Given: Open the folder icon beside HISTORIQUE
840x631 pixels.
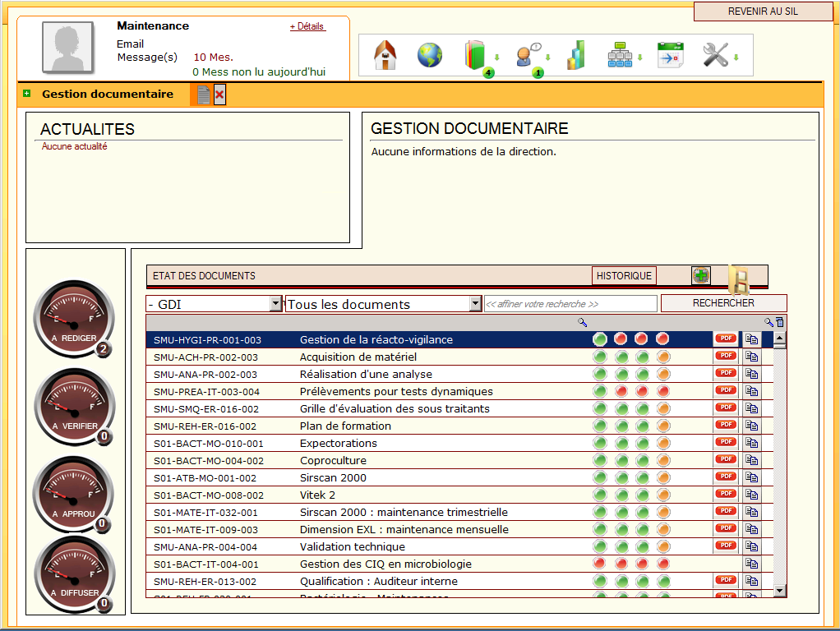Looking at the screenshot, I should tap(738, 281).
